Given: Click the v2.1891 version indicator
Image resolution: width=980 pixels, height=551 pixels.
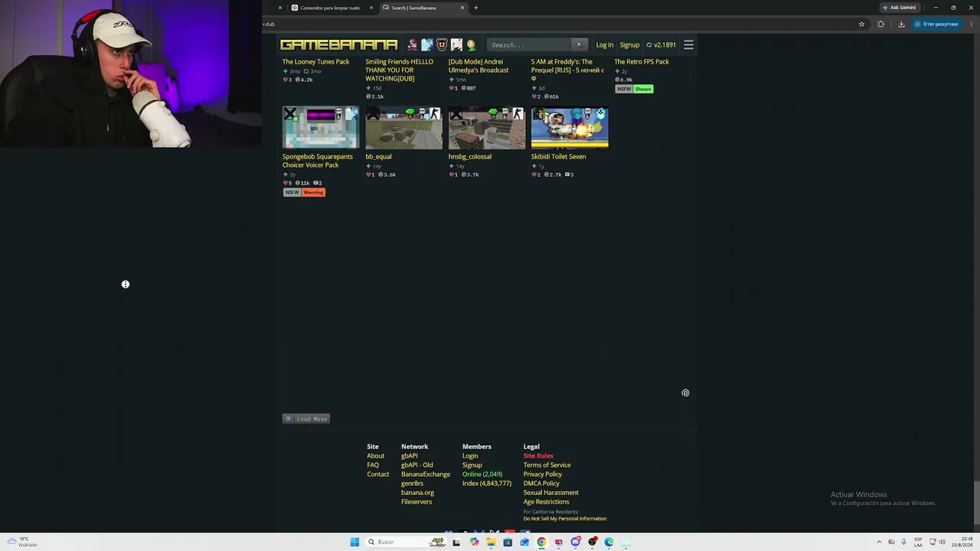Looking at the screenshot, I should (661, 45).
